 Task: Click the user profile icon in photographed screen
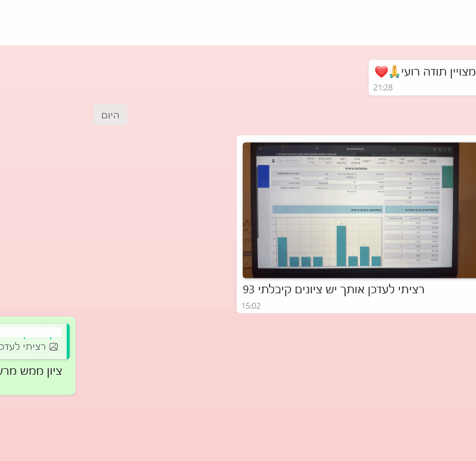coord(273,160)
